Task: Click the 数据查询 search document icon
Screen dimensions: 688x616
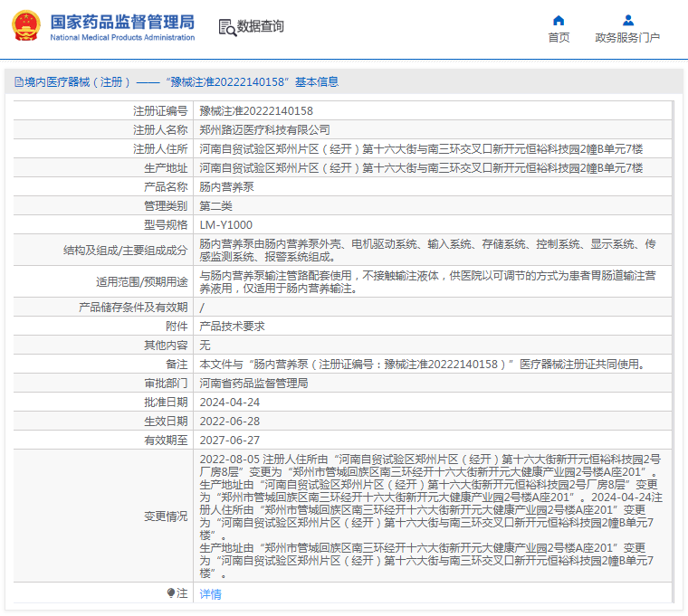Action: click(x=227, y=28)
